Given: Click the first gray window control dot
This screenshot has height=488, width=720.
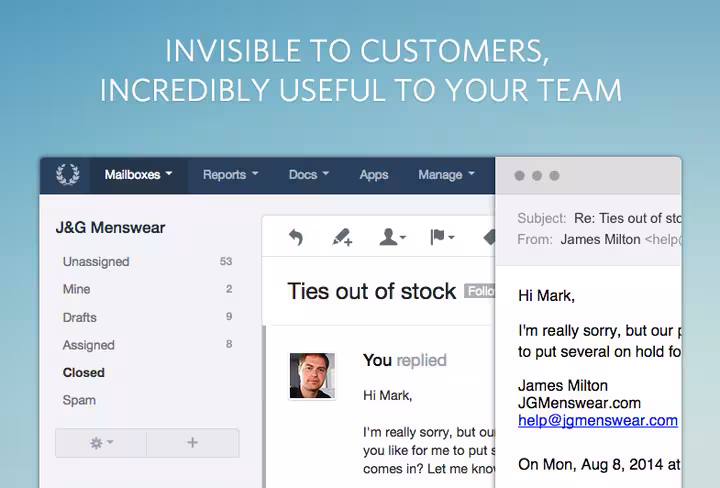Looking at the screenshot, I should [x=520, y=176].
